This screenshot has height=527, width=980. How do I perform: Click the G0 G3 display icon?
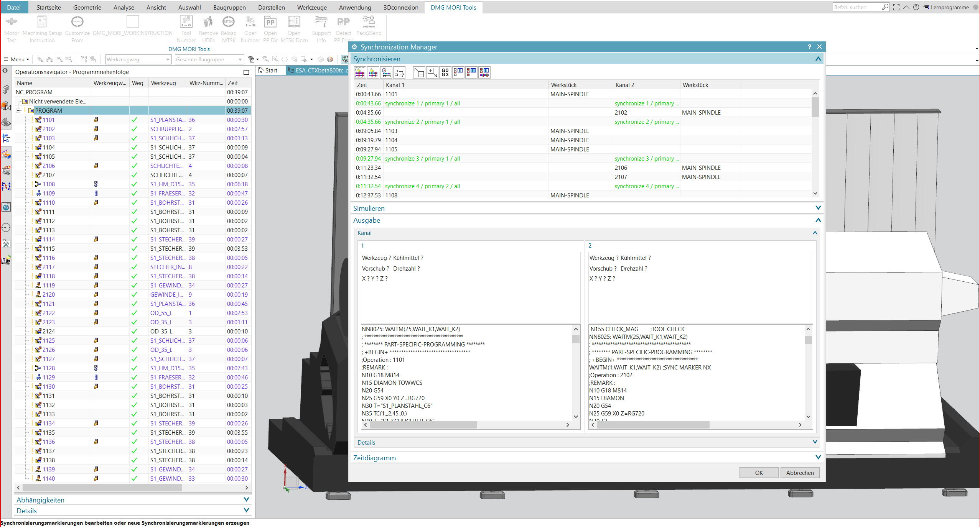click(x=445, y=72)
